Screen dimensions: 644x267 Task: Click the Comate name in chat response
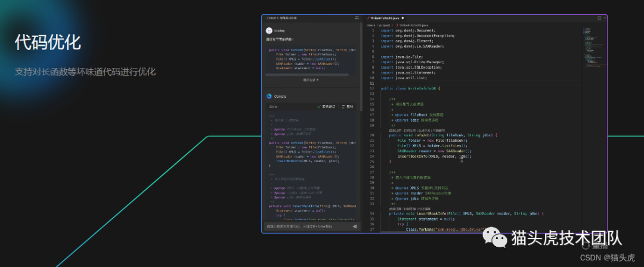[x=280, y=96]
